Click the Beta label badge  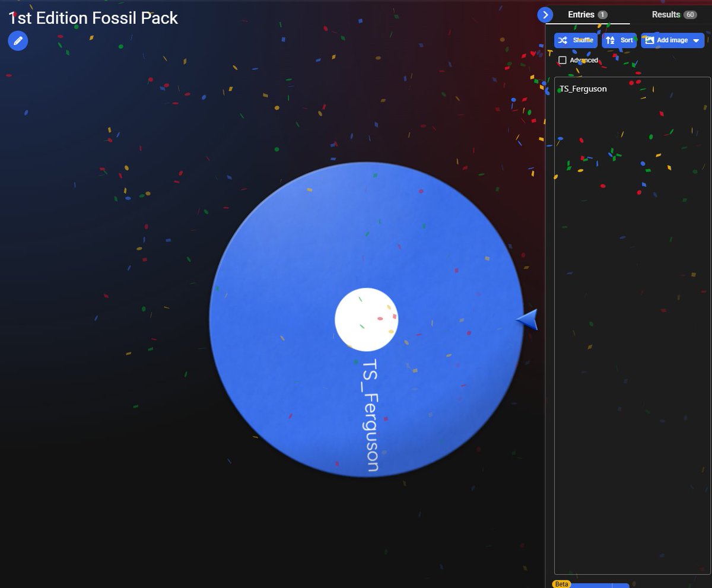(561, 584)
